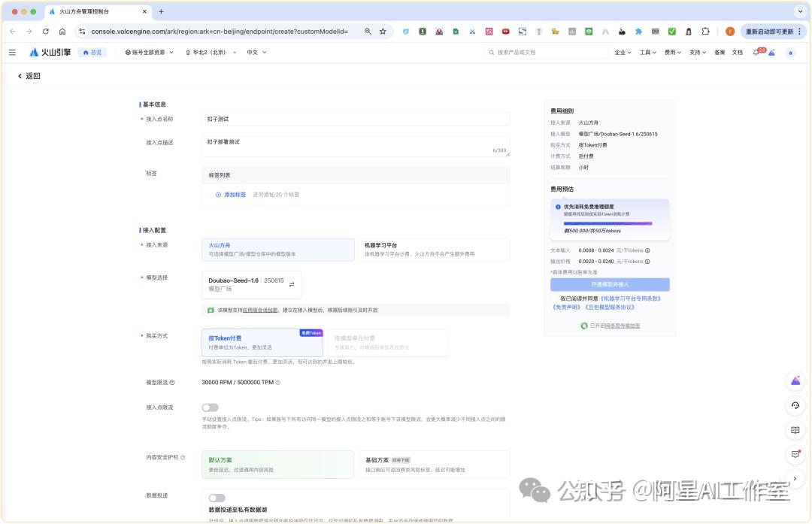Open the browser extensions puzzle icon
Viewport: 812px width, 524px height.
(x=705, y=32)
